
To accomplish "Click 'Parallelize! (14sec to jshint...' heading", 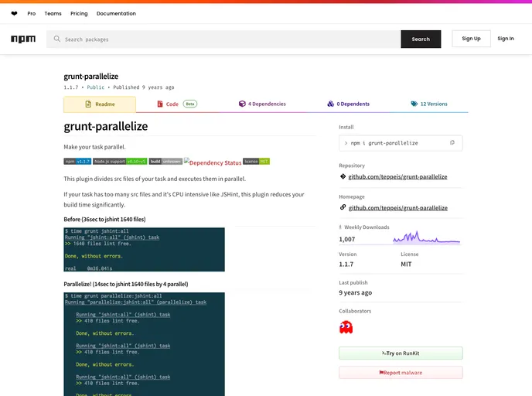I will tap(126, 284).
